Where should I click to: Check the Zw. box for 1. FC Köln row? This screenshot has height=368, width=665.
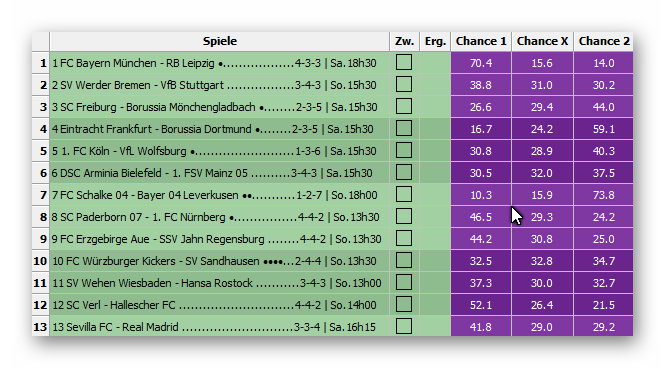(404, 151)
